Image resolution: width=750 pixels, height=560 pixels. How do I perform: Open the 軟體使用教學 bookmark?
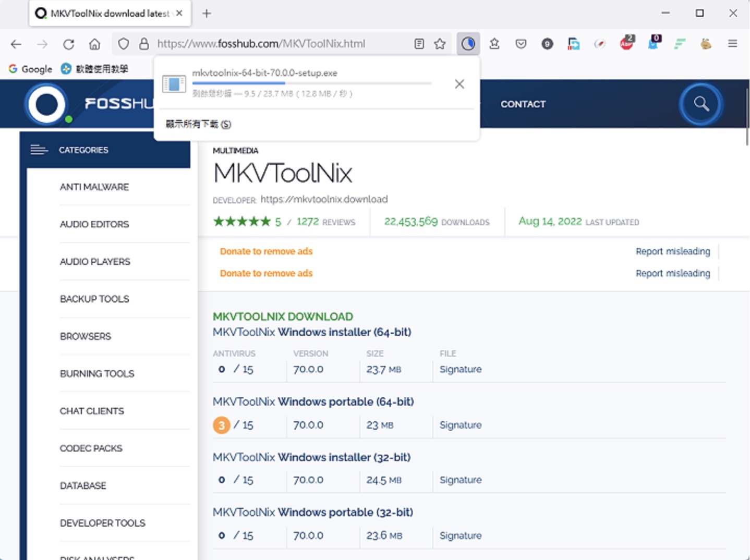[x=94, y=69]
